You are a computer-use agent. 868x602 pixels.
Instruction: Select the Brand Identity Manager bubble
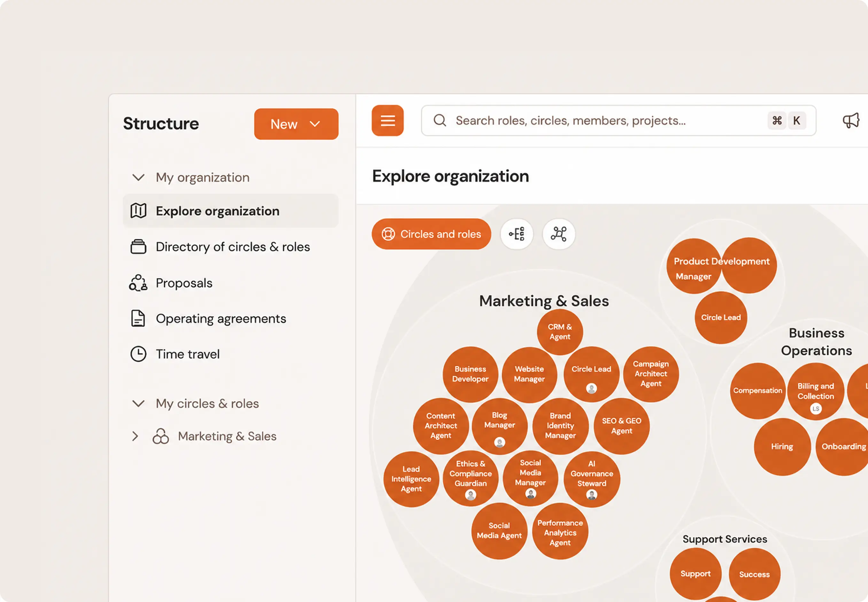click(x=561, y=426)
